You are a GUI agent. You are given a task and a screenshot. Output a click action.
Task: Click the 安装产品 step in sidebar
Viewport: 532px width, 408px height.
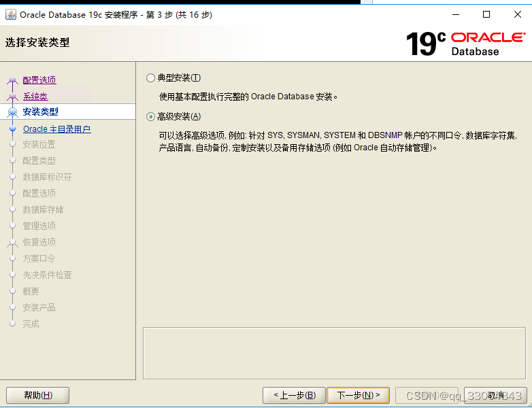39,307
